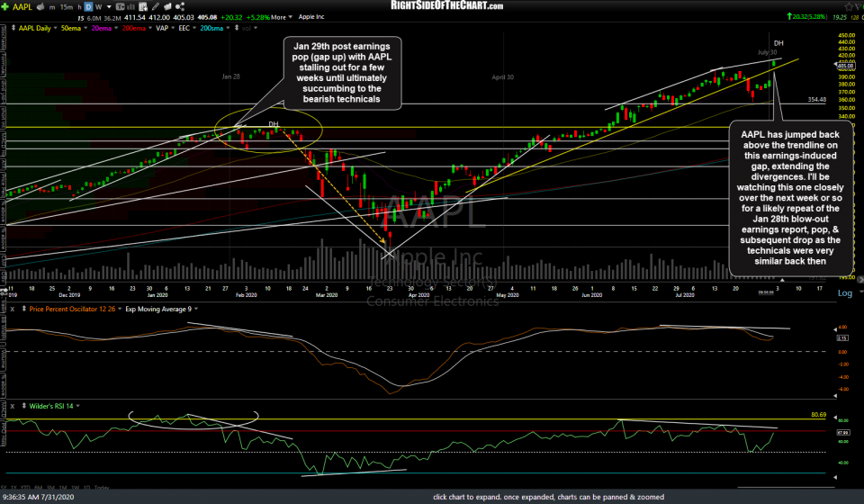The width and height of the screenshot is (864, 504).
Task: Click the AAPL ticker symbol field
Action: (22, 7)
